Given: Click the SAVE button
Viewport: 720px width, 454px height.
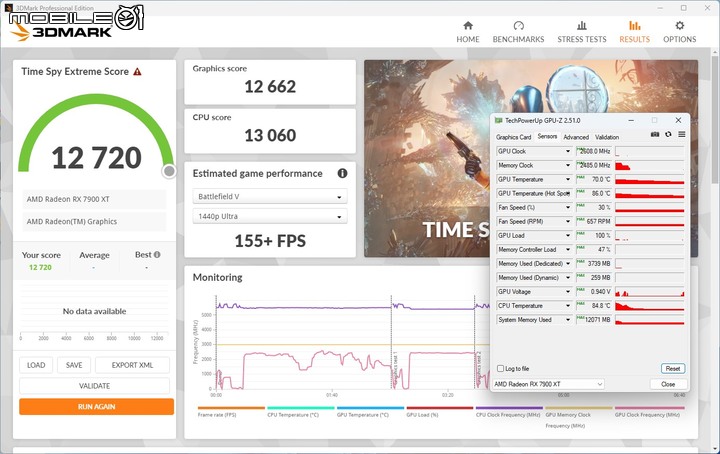Looking at the screenshot, I should click(74, 365).
